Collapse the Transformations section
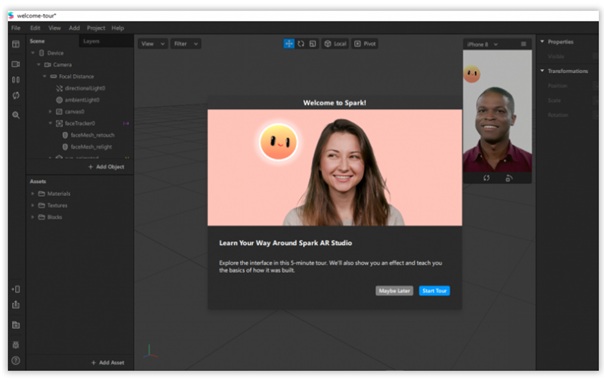606x386 pixels. tap(542, 71)
